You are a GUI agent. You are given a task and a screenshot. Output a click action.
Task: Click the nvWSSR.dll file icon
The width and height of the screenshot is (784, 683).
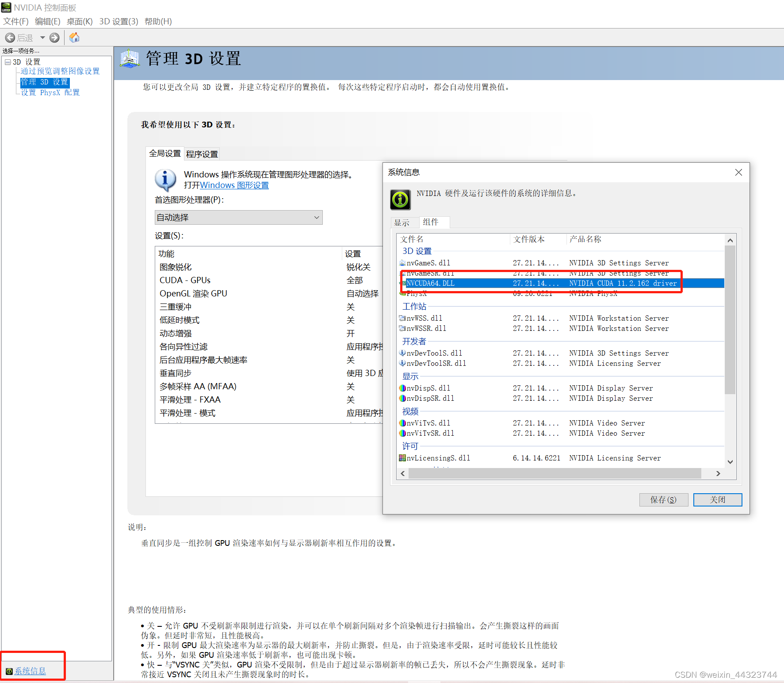[402, 328]
